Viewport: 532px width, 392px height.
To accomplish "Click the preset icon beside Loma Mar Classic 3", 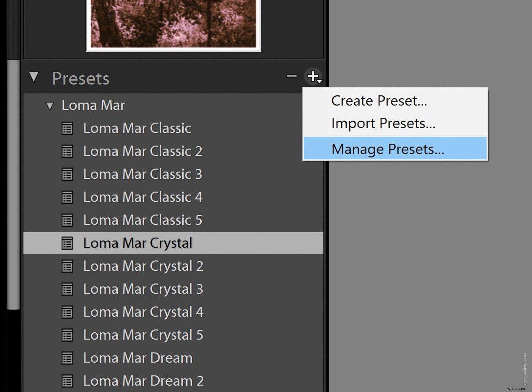I will click(x=67, y=174).
